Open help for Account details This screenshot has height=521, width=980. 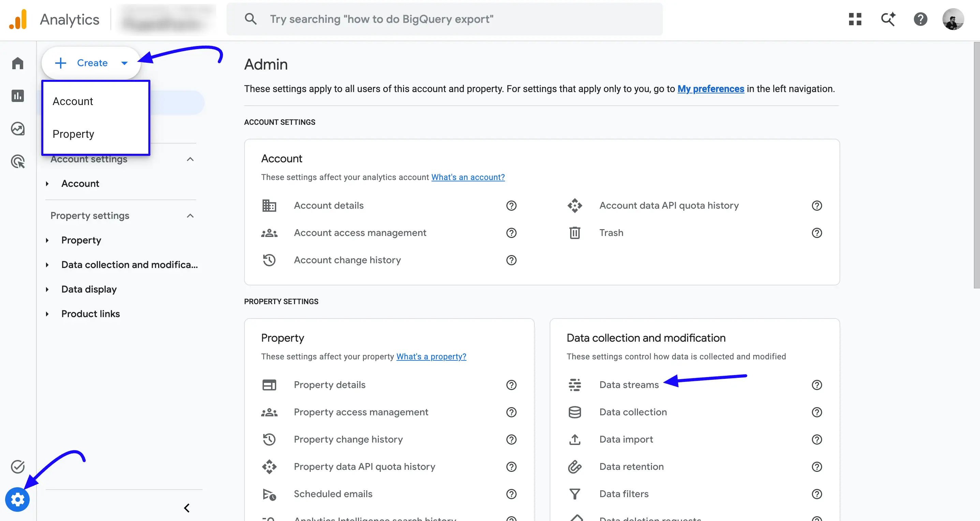pos(511,205)
